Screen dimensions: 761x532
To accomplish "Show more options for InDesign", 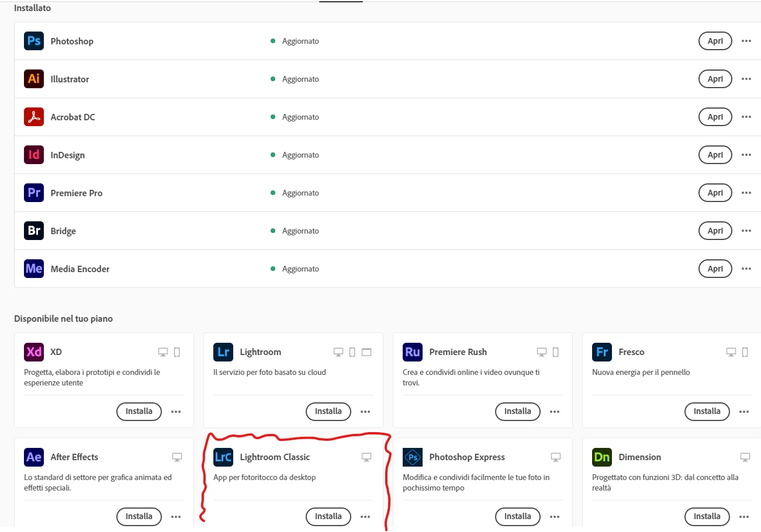I will pyautogui.click(x=746, y=155).
